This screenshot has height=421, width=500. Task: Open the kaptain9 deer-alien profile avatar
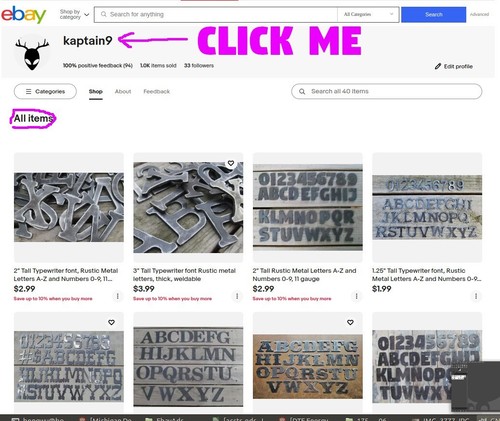tap(32, 53)
